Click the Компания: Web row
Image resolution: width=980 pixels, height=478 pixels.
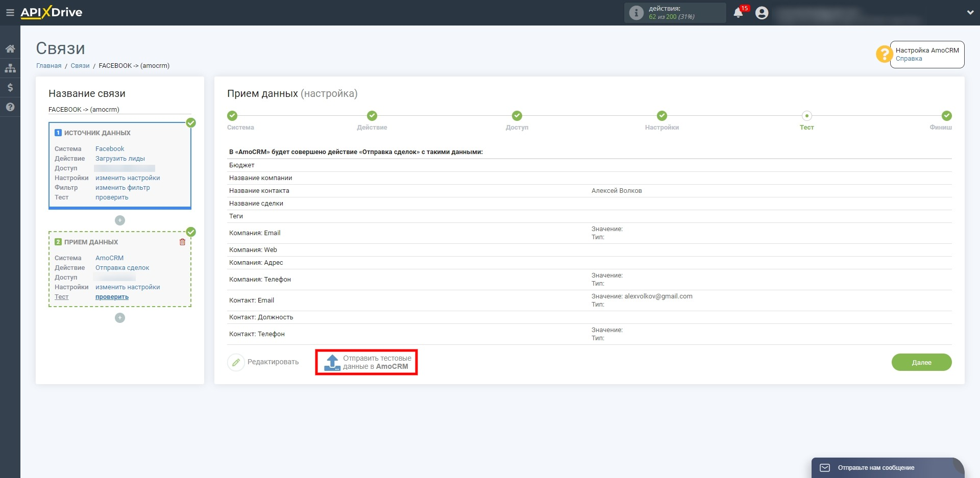coord(590,250)
